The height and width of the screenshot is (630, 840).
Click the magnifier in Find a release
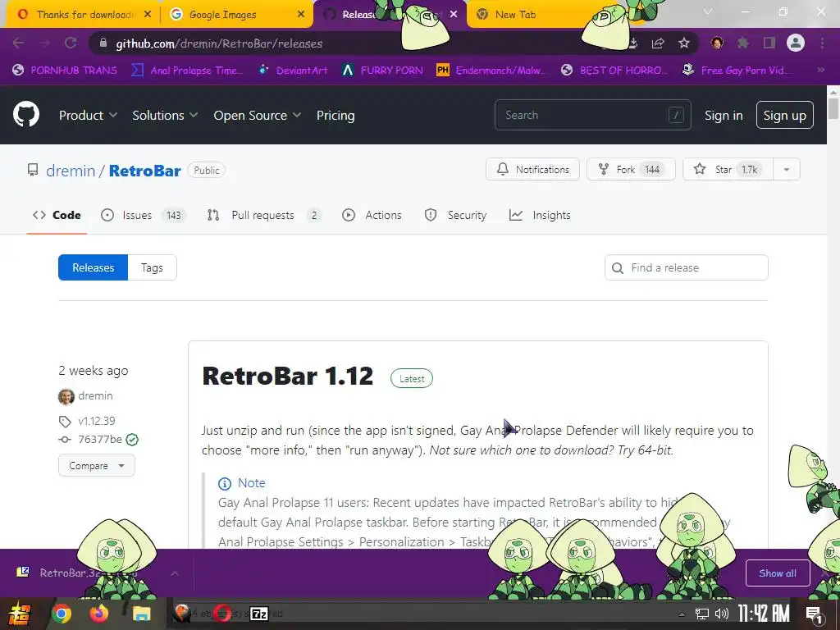coord(618,268)
